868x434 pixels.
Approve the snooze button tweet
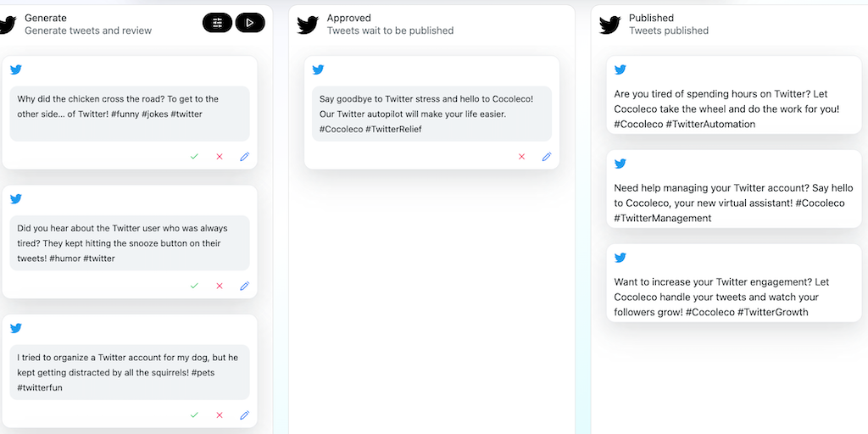[194, 287]
